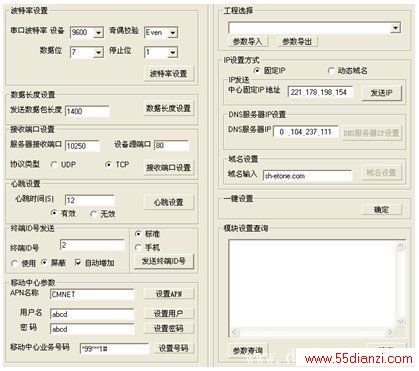Screen dimensions: 419x371
Task: Click the query box vertical scrollbar up arrow
Action: pos(400,246)
